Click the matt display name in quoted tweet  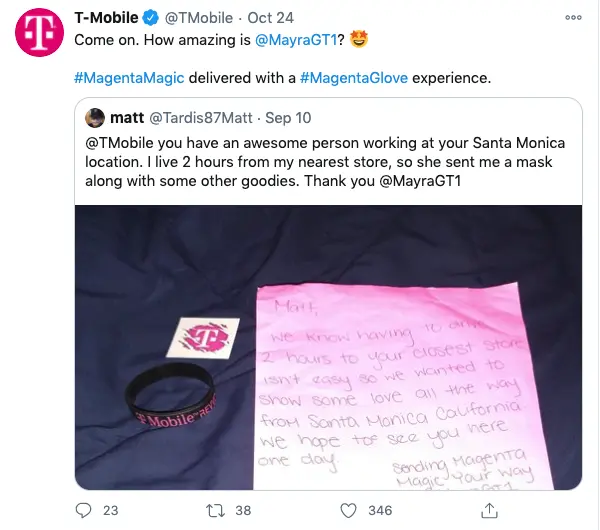point(127,117)
